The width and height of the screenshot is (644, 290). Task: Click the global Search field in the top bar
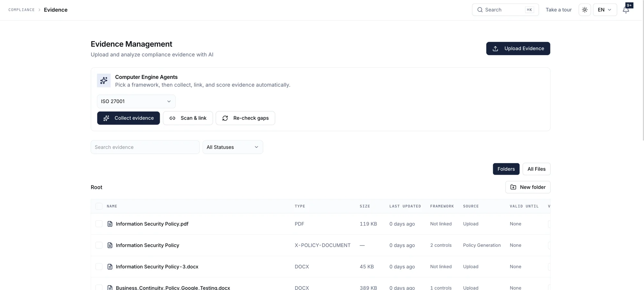point(505,10)
